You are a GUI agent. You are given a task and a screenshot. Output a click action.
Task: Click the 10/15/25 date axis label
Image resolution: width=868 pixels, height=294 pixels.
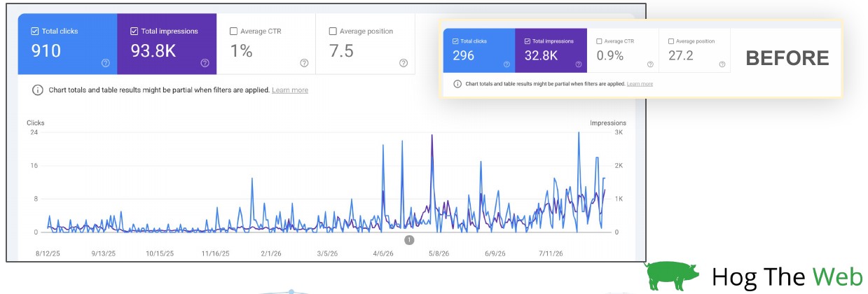click(x=160, y=254)
